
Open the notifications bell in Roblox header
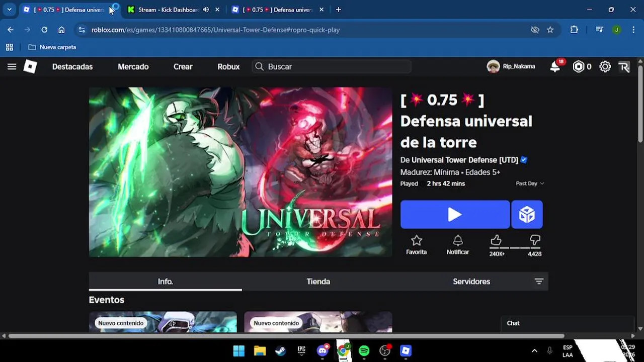coord(555,66)
